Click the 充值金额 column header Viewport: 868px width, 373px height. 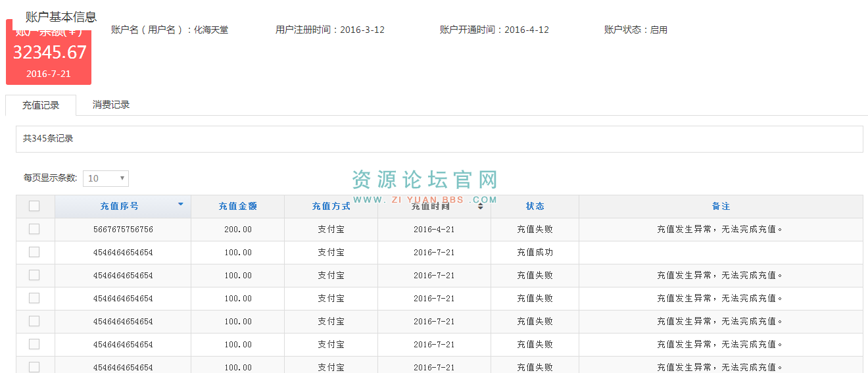click(238, 207)
